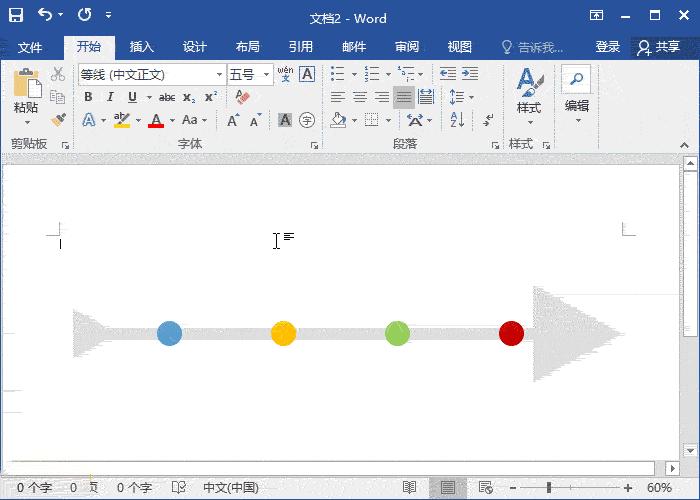Screen dimensions: 700x500
Task: Toggle strikethrough abc formatting
Action: click(167, 97)
